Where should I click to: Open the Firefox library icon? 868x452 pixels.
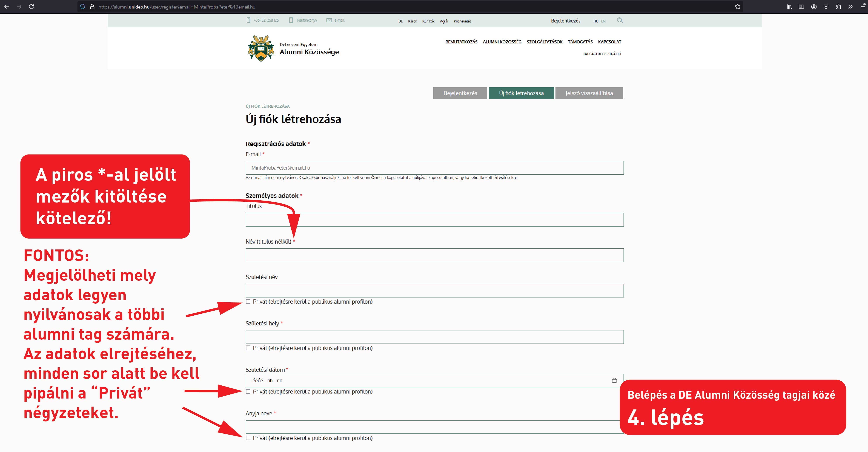(789, 6)
